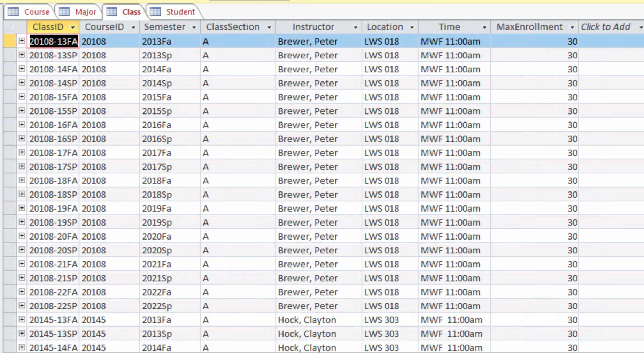The width and height of the screenshot is (644, 353).
Task: Click the record selector for row 20108-13SP
Action: click(10, 55)
